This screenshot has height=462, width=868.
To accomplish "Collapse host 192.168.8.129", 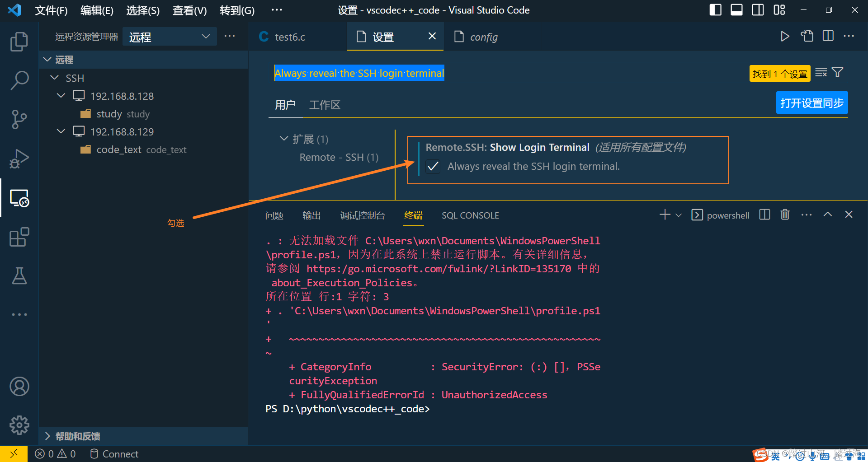I will (61, 131).
